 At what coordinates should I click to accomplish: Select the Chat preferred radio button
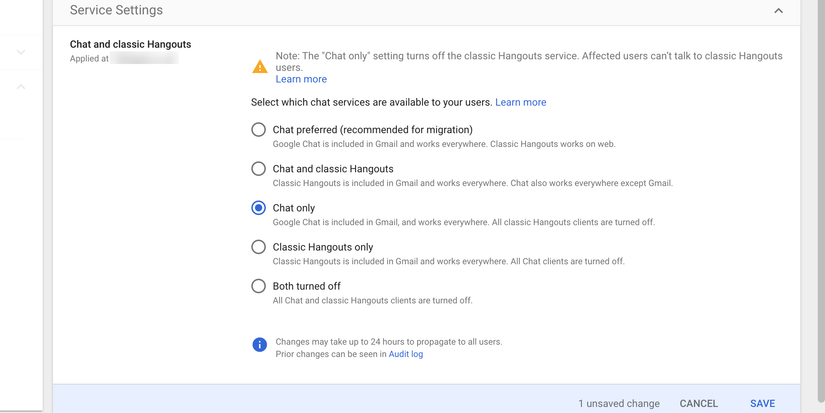click(258, 129)
